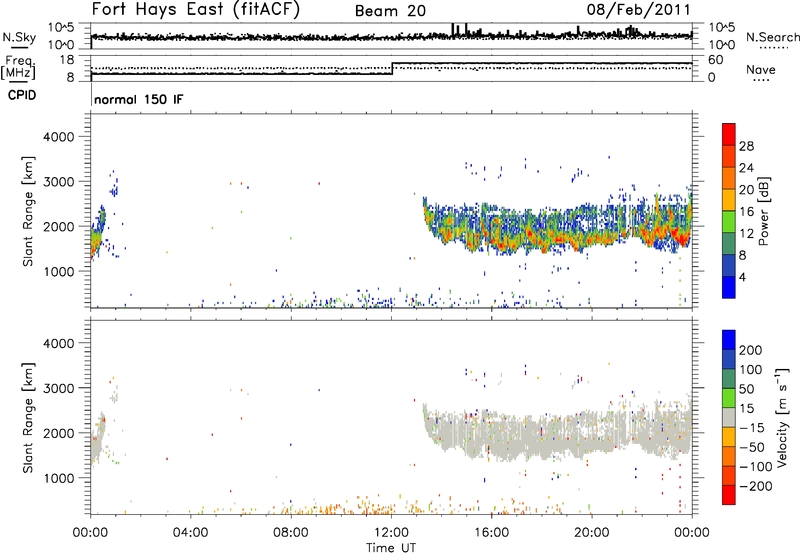Select the 'CPID' row label
The height and width of the screenshot is (554, 800).
(22, 95)
